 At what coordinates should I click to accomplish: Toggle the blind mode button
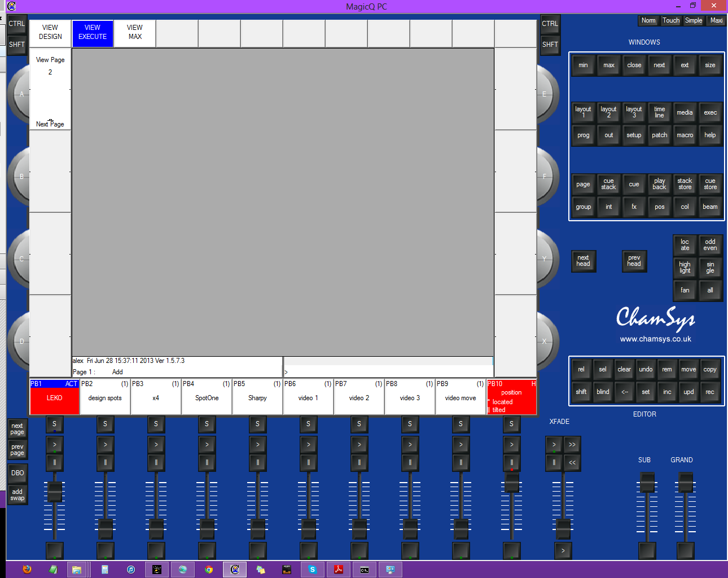tap(603, 392)
